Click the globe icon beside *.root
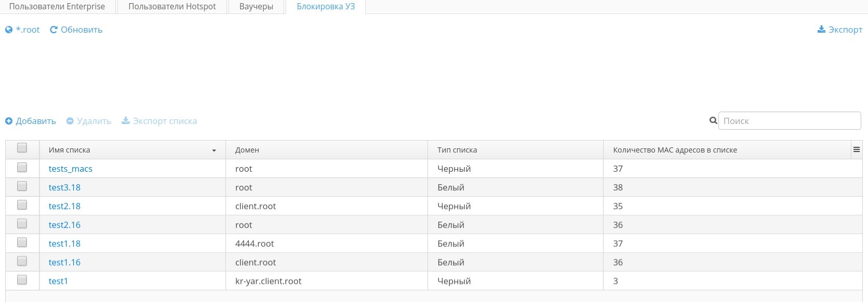Screen dimensions: 868x302 tap(9, 30)
